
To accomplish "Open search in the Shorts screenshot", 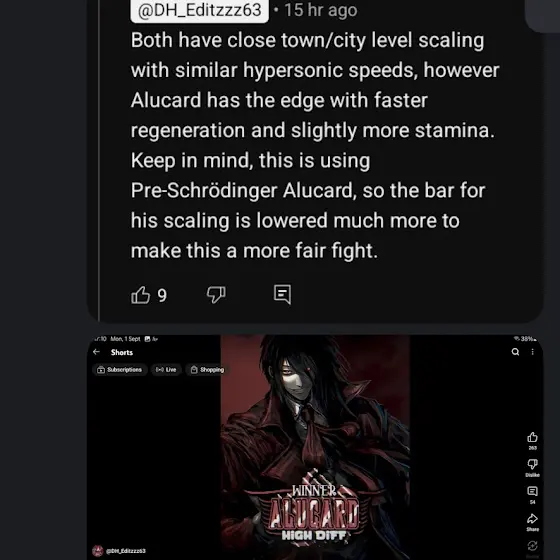I will (x=515, y=352).
